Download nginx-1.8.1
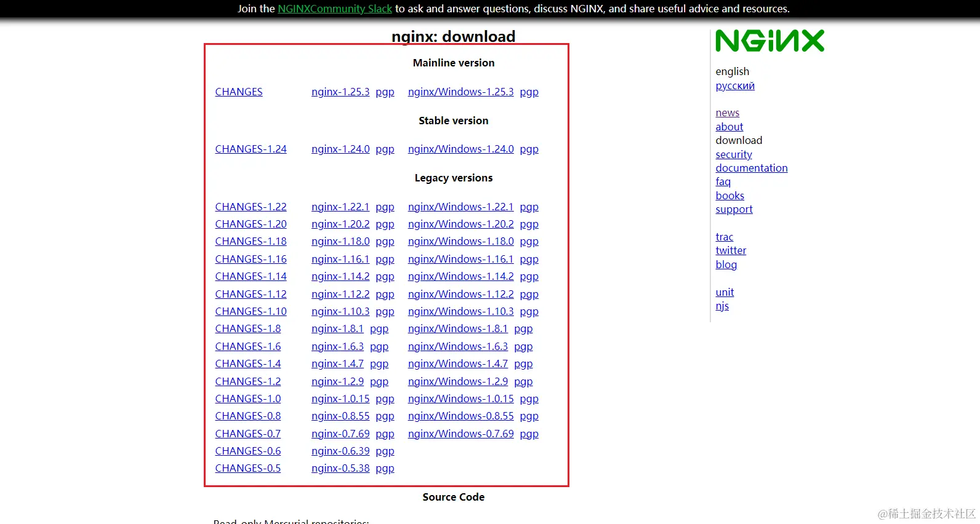The image size is (980, 524). click(337, 328)
